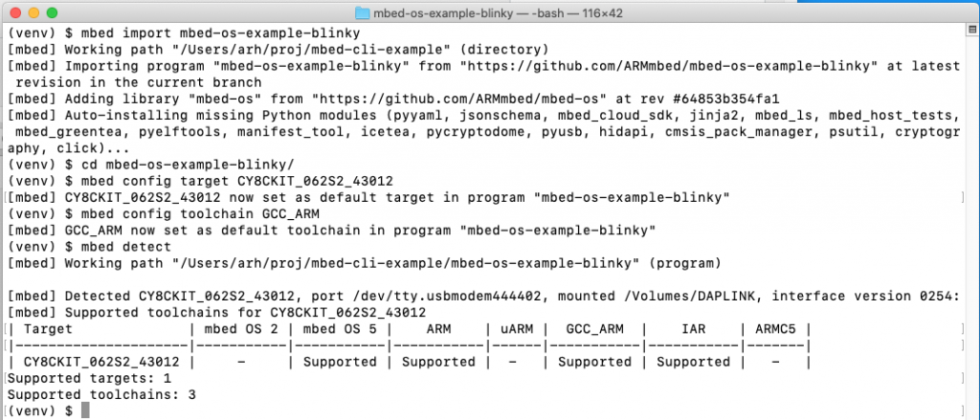The width and height of the screenshot is (980, 420).
Task: Click the scrollback marker icon at top right
Action: pos(972,30)
